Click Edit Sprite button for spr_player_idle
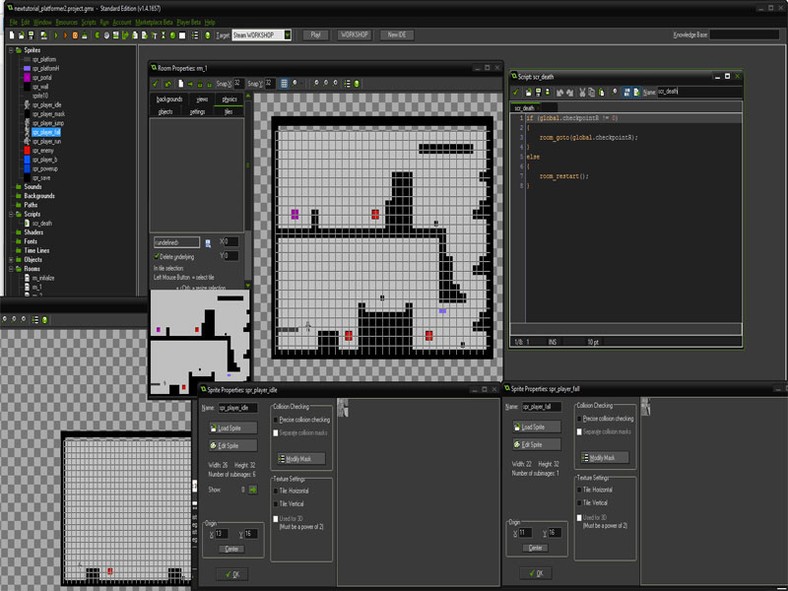This screenshot has width=788, height=591. click(234, 444)
